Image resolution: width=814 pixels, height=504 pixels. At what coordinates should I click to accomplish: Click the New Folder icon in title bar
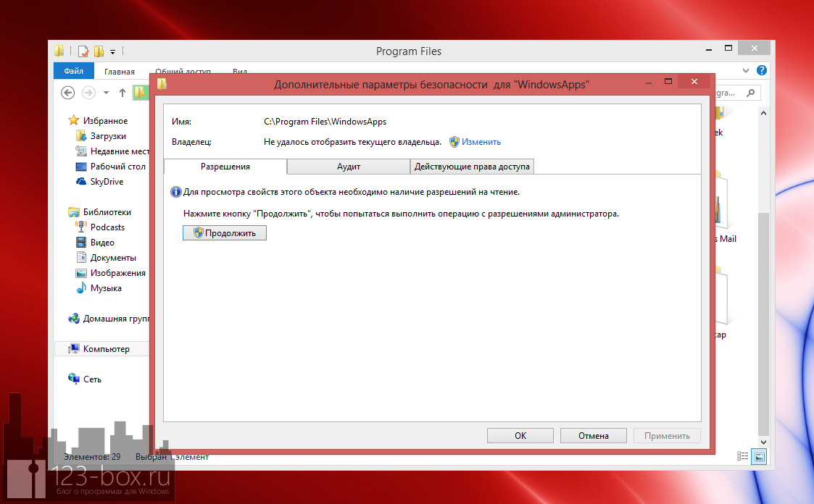pyautogui.click(x=99, y=51)
